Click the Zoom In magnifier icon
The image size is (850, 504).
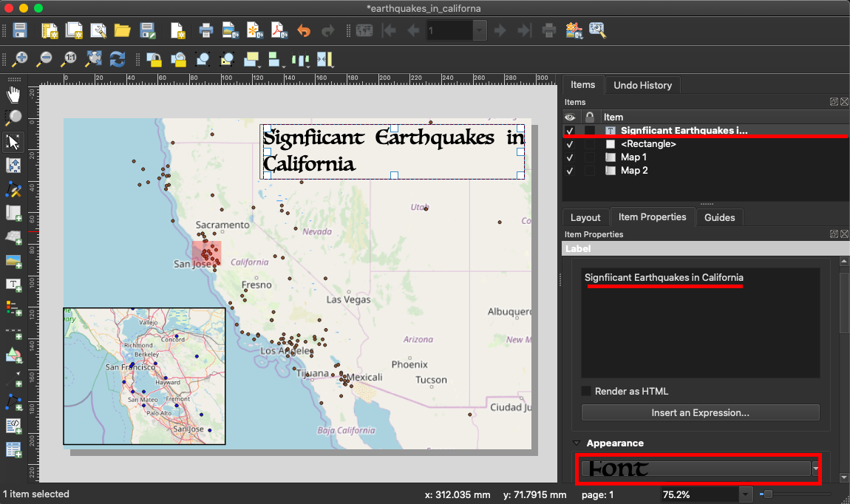click(x=20, y=58)
